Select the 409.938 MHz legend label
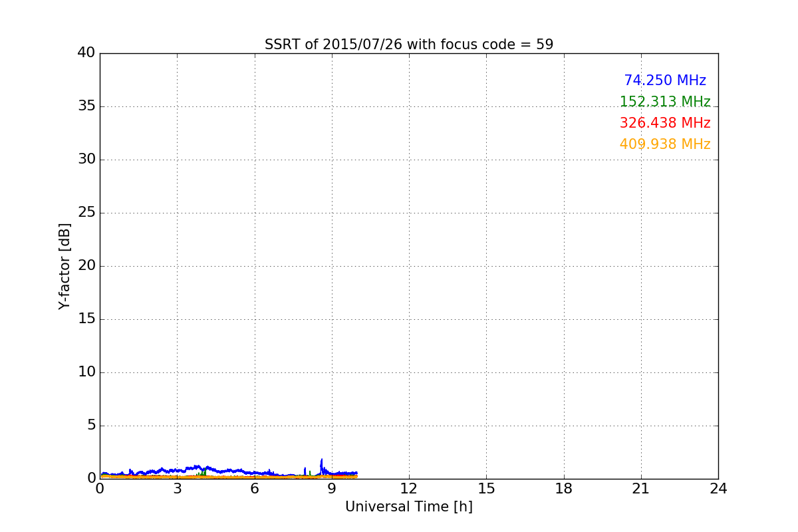Viewport: 798px width, 532px height. [x=665, y=144]
